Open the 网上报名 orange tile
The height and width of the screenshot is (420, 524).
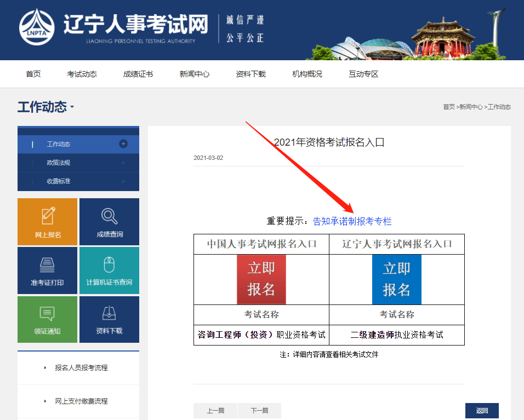point(48,222)
